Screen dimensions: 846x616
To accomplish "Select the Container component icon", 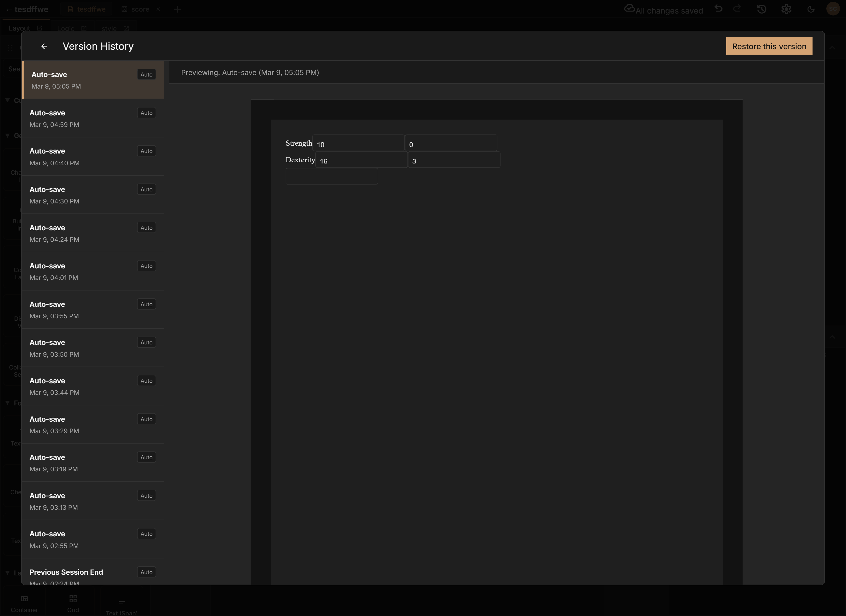I will tap(24, 600).
